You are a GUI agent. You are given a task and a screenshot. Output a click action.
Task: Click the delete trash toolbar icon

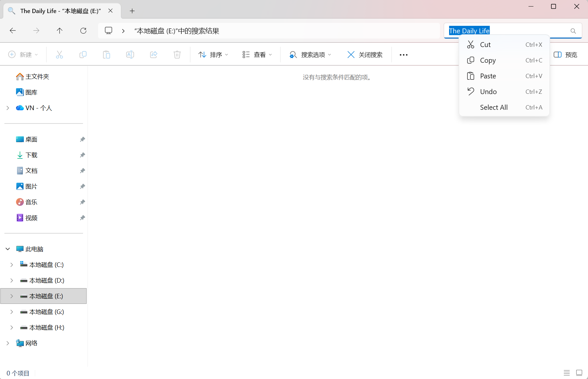[x=177, y=55]
